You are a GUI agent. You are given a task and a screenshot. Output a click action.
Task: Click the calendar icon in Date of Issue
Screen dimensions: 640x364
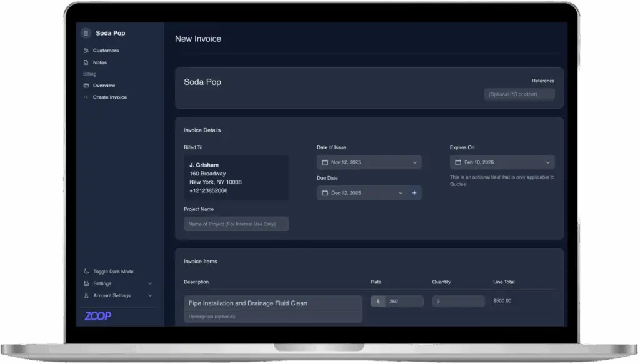coord(325,162)
